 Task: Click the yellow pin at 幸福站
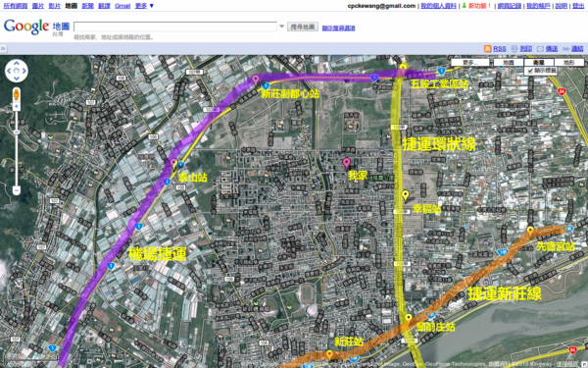(x=405, y=195)
